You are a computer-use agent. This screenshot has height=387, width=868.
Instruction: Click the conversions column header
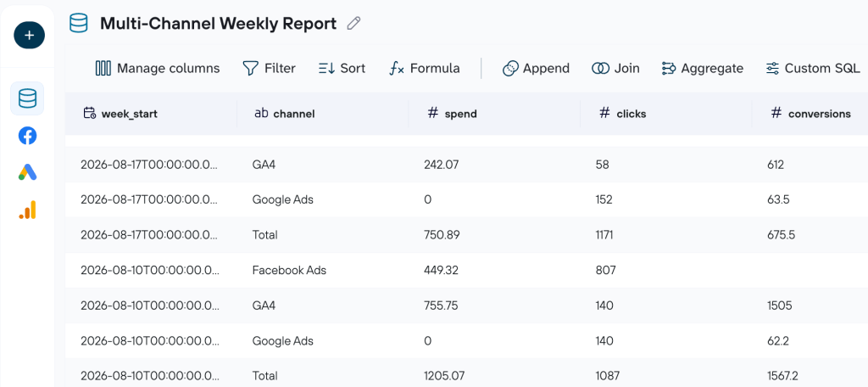[x=810, y=114]
